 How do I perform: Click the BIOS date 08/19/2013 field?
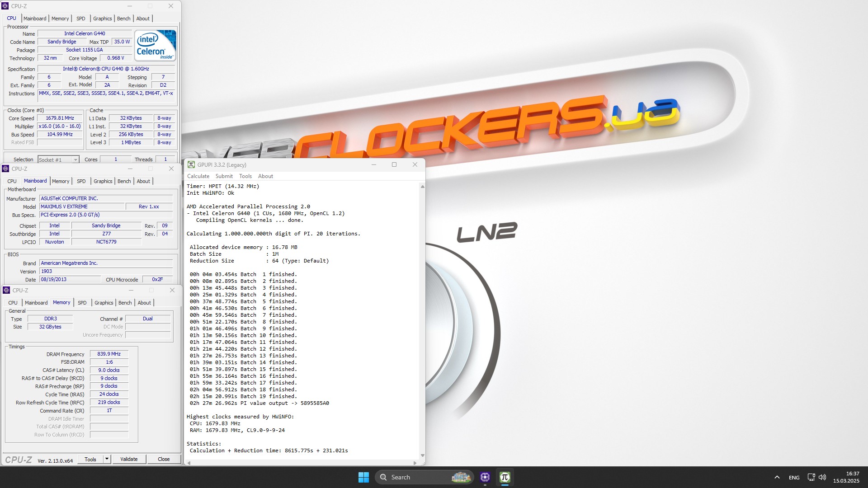(x=70, y=279)
